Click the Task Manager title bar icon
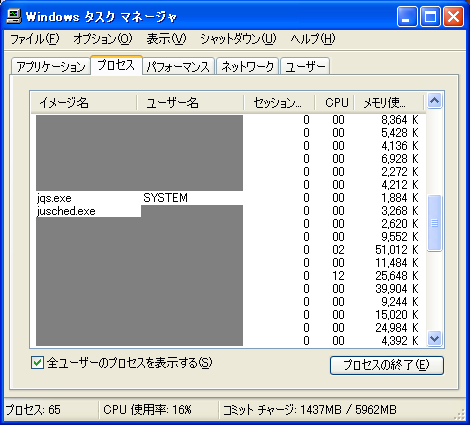470x425 pixels. click(x=14, y=16)
